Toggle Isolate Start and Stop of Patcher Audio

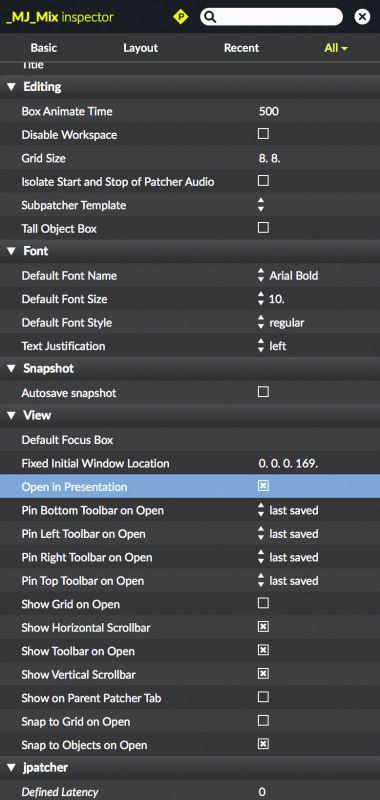(x=263, y=181)
